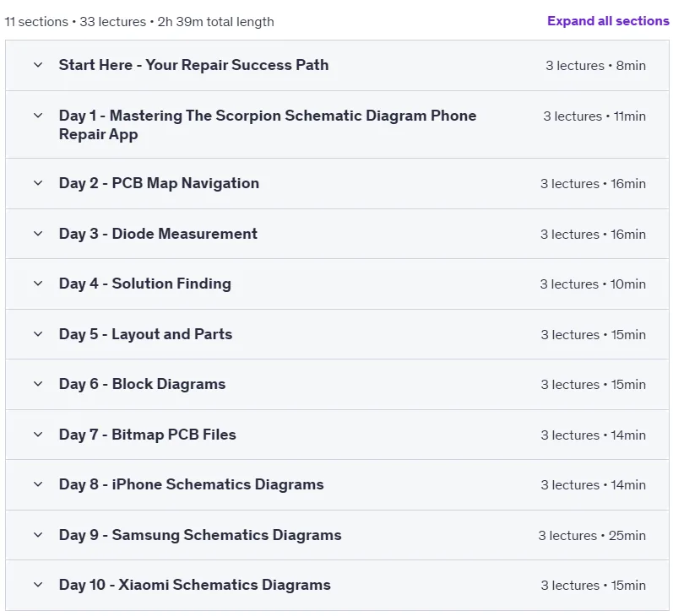Expand the Day 5 Layout and Parts arrow
This screenshot has width=673, height=616.
38,334
